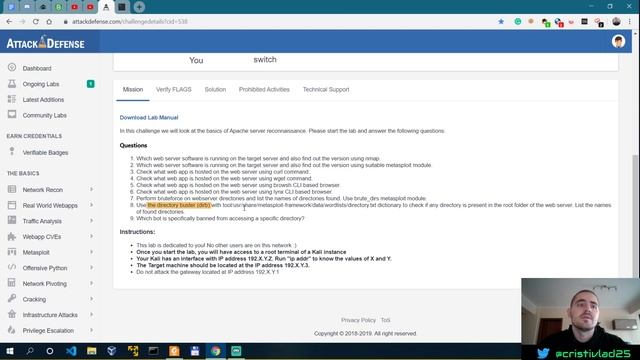
Task: Click the page vertical scrollbar
Action: (636, 216)
